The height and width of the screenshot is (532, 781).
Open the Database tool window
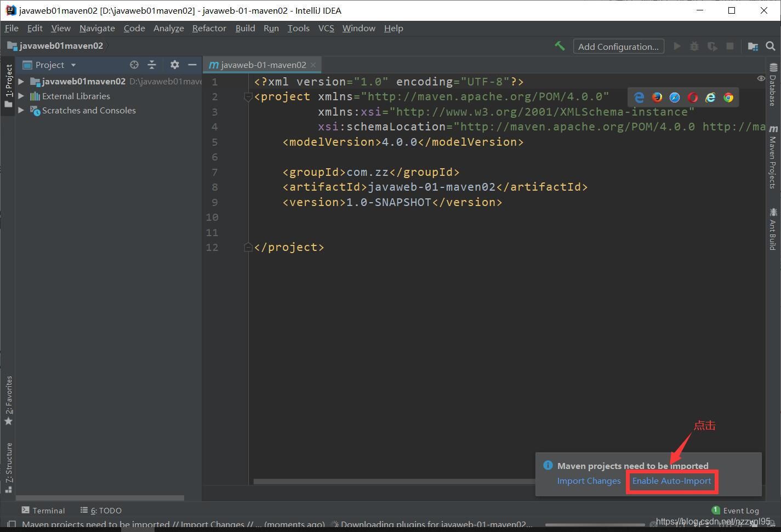773,85
